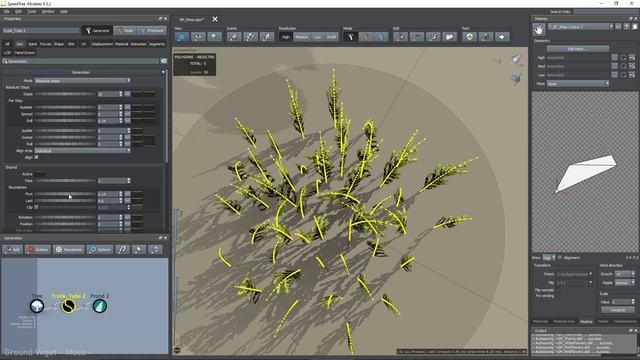Click the link icon in Generation panel toolbar

(x=122, y=249)
